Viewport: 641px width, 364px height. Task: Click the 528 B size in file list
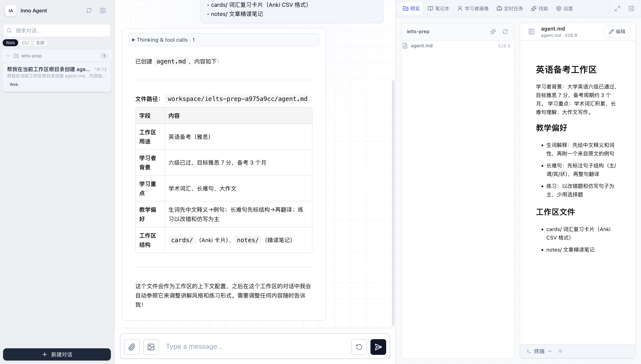pyautogui.click(x=504, y=46)
